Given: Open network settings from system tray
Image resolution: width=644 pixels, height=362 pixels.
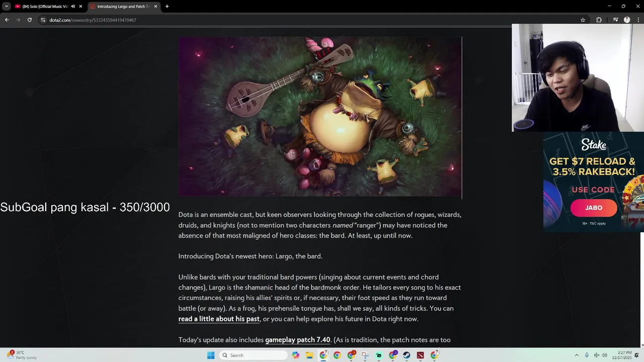Looking at the screenshot, I should (596, 355).
